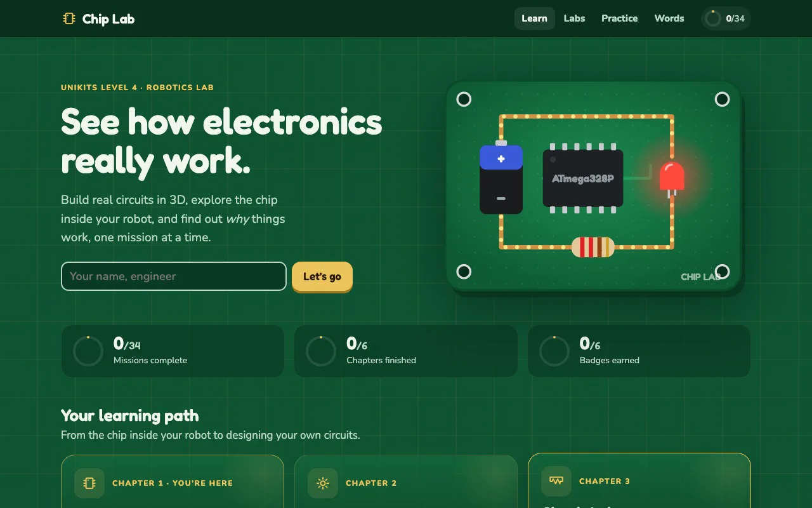Click the blue battery on the circuit board
Screen dimensions: 812x508
(501, 177)
